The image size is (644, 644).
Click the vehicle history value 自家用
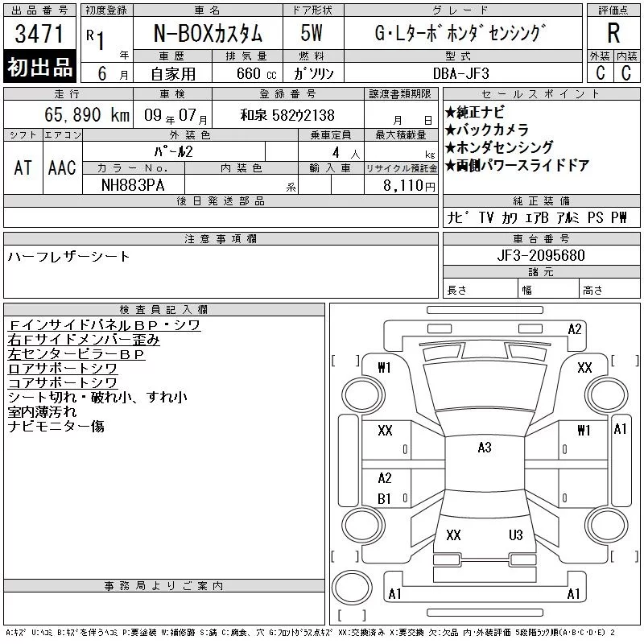173,74
